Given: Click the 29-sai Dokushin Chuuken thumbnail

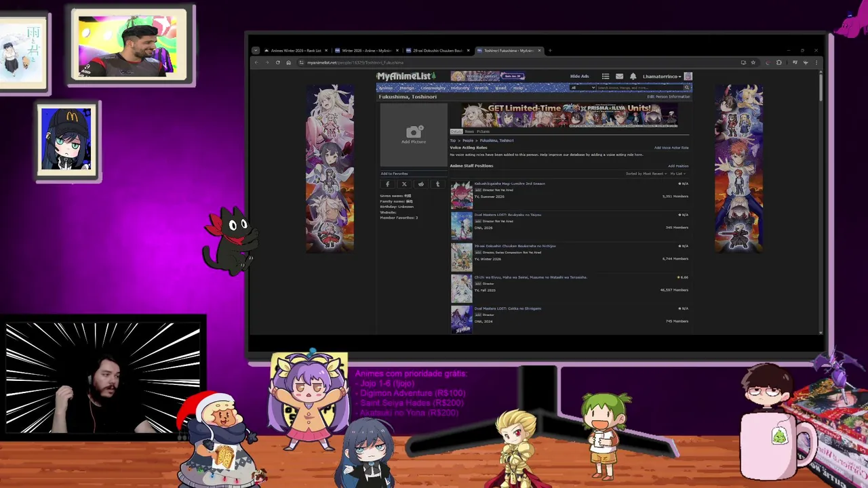Looking at the screenshot, I should pos(461,257).
